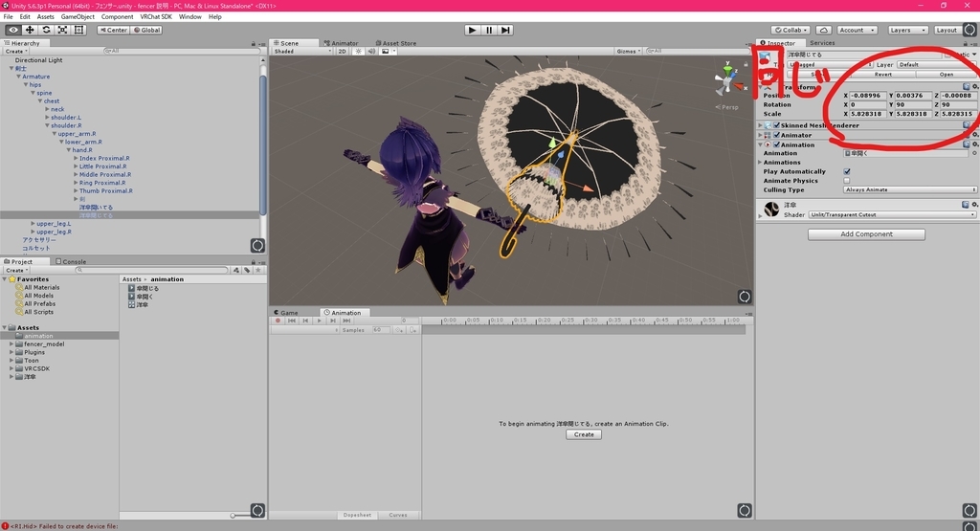Select the Scale tool

click(62, 30)
